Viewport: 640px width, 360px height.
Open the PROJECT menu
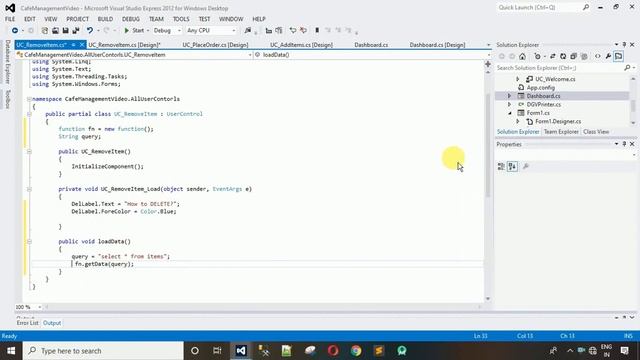pos(78,19)
